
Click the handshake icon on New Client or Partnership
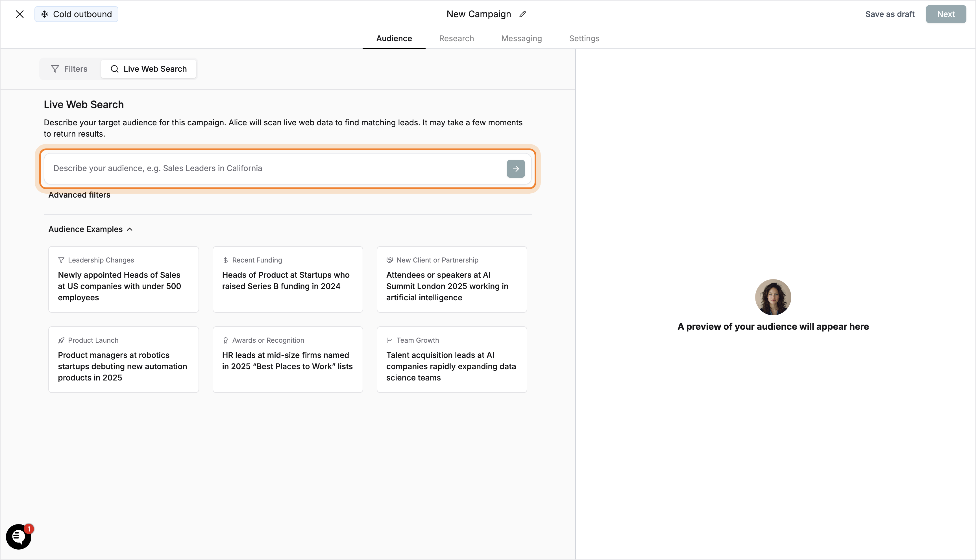[x=389, y=260]
